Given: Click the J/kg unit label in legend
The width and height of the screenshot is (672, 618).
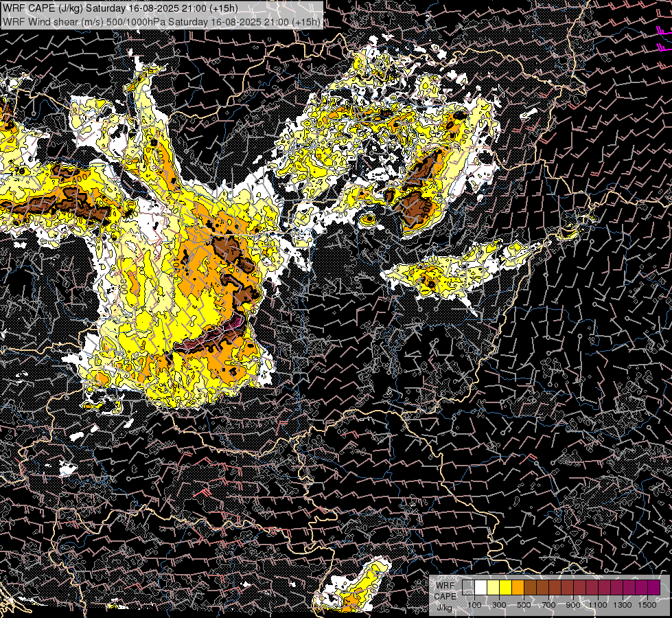Looking at the screenshot, I should (x=445, y=608).
